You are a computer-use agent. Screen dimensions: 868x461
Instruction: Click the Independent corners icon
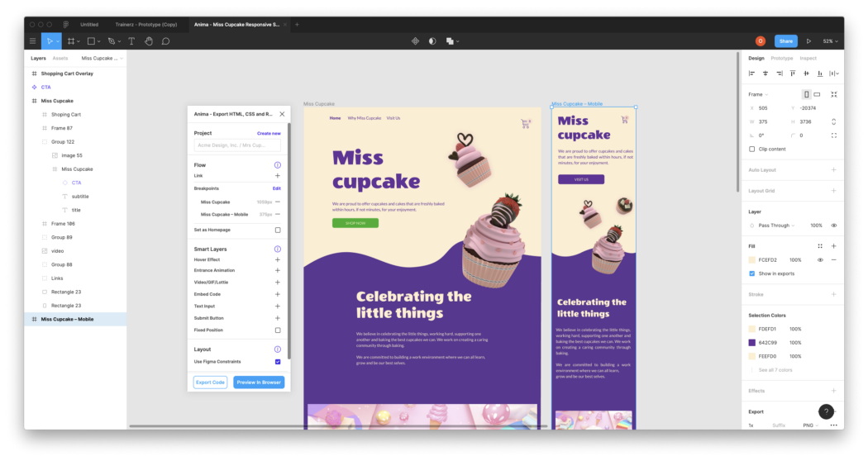pos(833,135)
